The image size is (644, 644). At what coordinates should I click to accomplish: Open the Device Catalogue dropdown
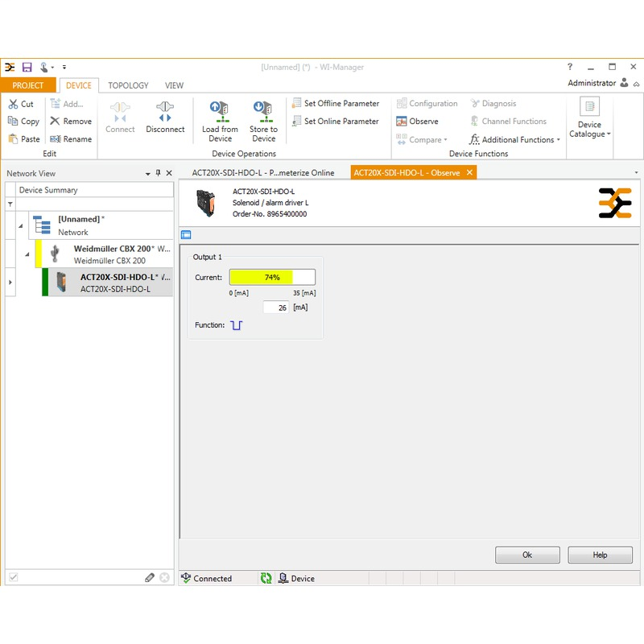pos(590,118)
